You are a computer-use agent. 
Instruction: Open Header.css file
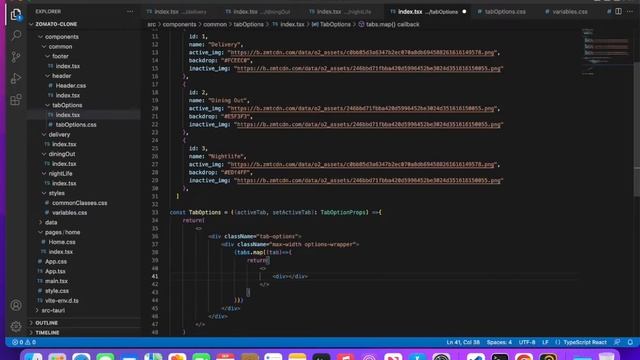71,86
